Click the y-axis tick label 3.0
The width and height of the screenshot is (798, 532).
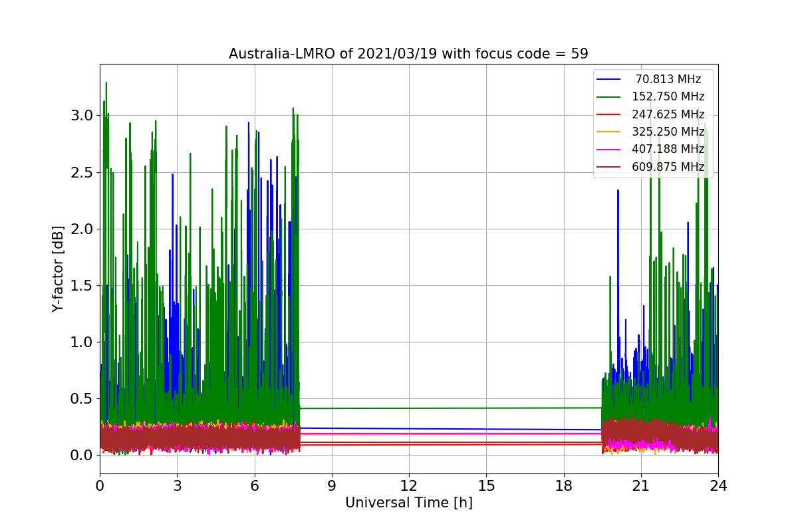[82, 116]
